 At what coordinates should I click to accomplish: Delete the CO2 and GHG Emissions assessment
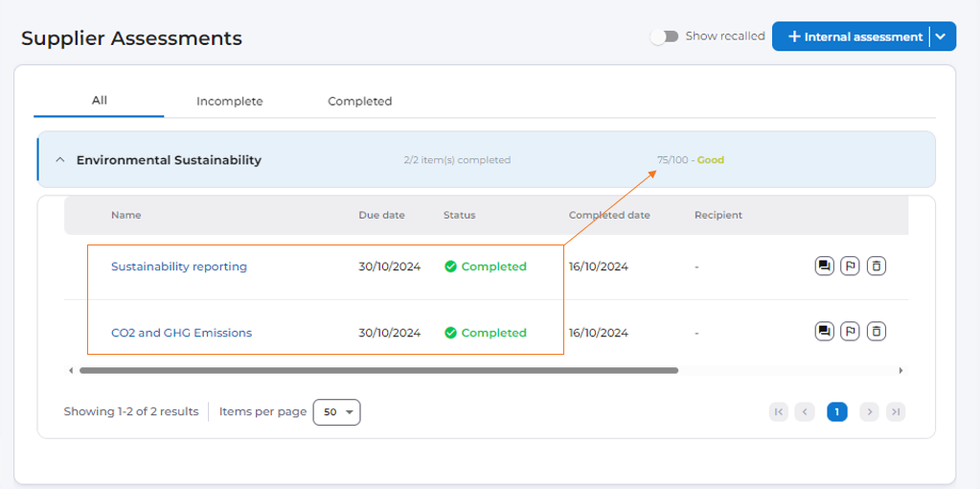coord(876,332)
